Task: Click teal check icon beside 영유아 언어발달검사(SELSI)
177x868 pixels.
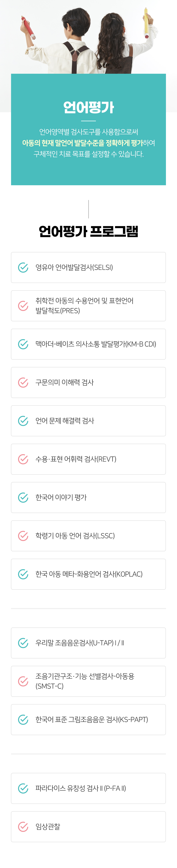Action: pos(23,267)
